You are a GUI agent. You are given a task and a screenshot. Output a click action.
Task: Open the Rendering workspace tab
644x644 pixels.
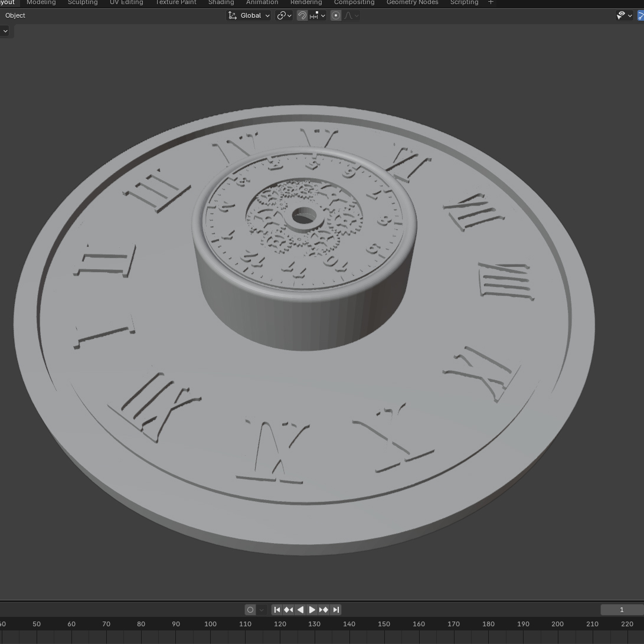306,2
